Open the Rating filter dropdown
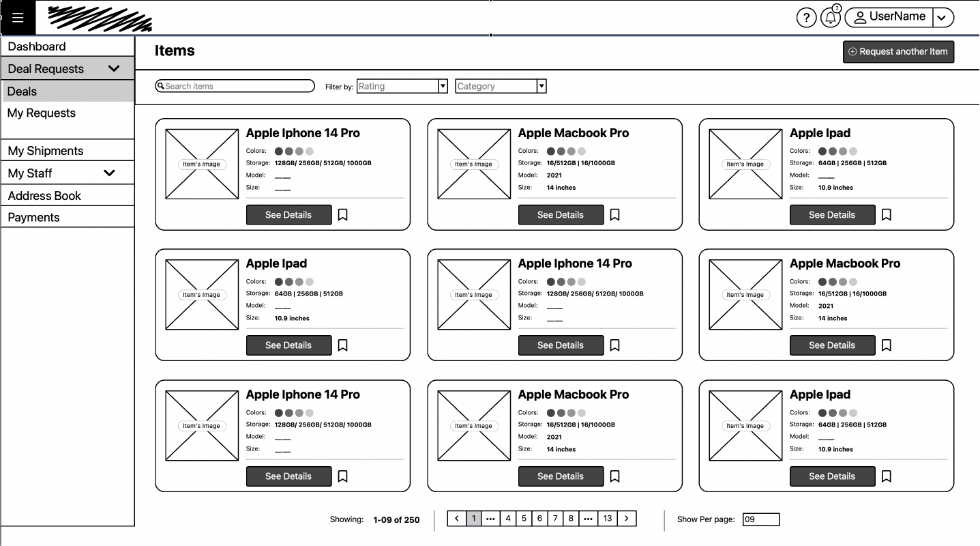The width and height of the screenshot is (980, 546). point(443,86)
